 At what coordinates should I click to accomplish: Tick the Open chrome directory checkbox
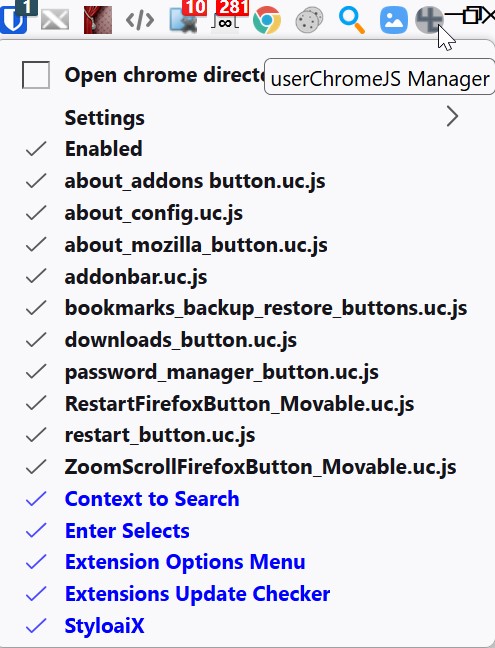[36, 75]
